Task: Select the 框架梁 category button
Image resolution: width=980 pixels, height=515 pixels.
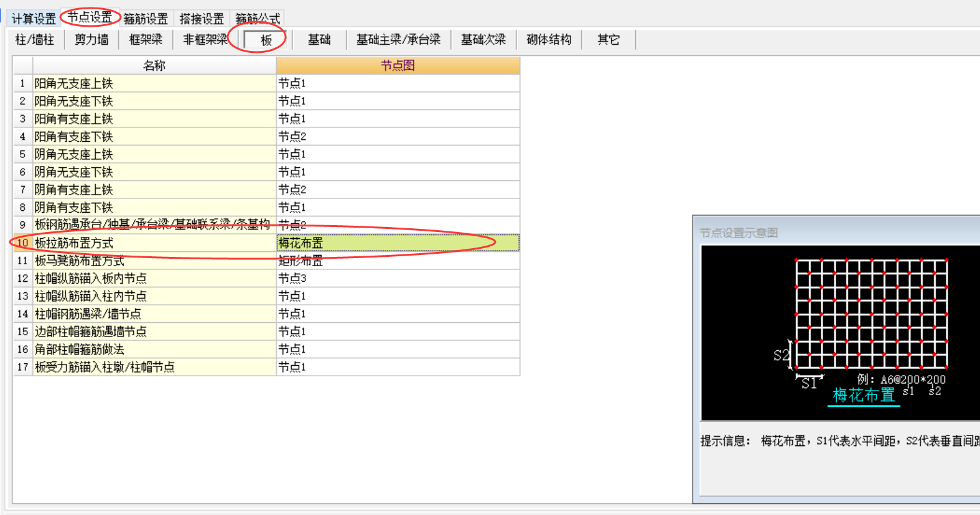Action: pyautogui.click(x=146, y=40)
